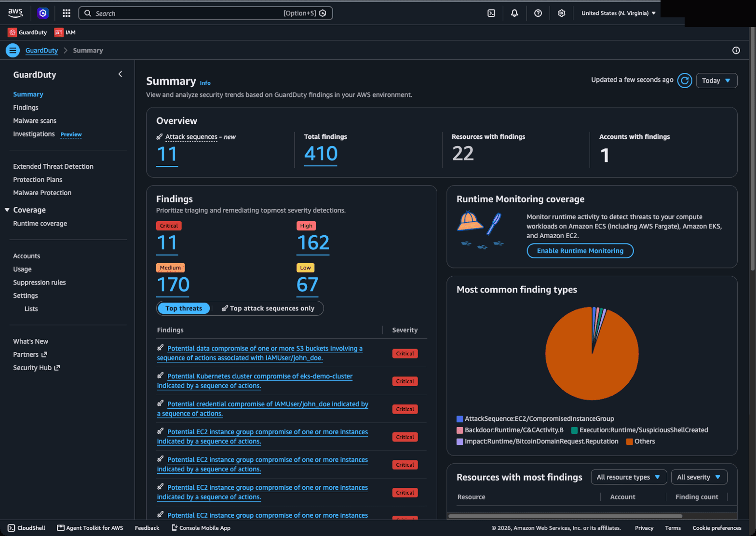Open the settings gear icon
756x536 pixels.
pyautogui.click(x=562, y=13)
